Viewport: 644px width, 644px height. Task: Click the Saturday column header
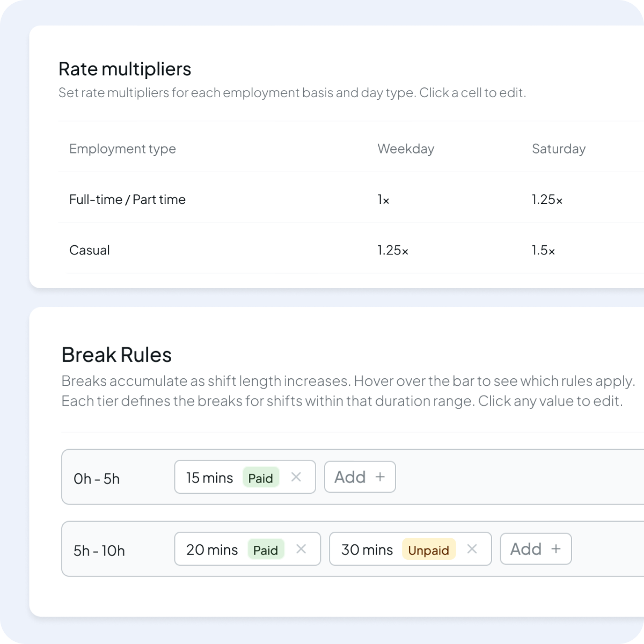[x=559, y=149]
